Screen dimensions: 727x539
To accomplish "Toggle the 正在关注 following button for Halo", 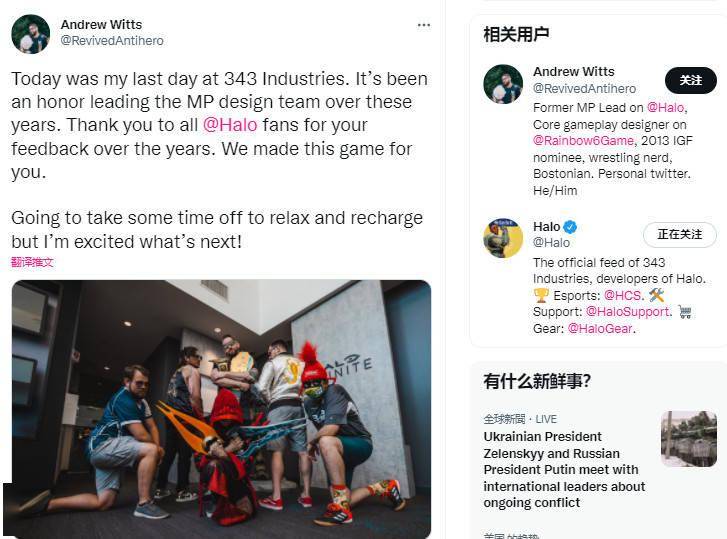I will (679, 235).
